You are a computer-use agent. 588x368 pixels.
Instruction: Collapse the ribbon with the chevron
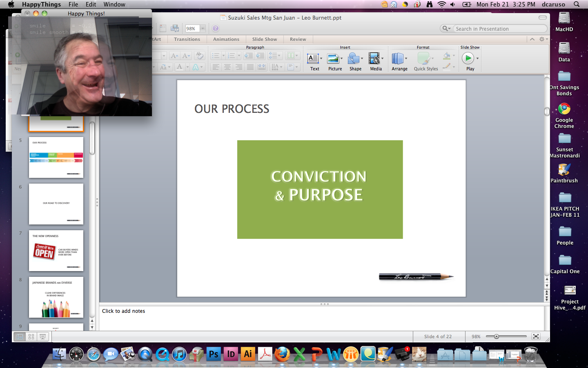click(x=532, y=39)
